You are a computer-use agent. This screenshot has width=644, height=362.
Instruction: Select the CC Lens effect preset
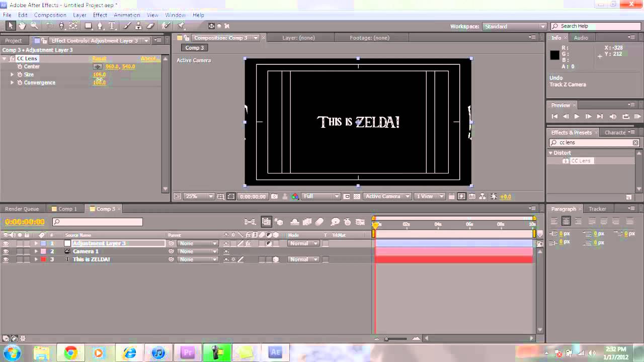(x=581, y=161)
